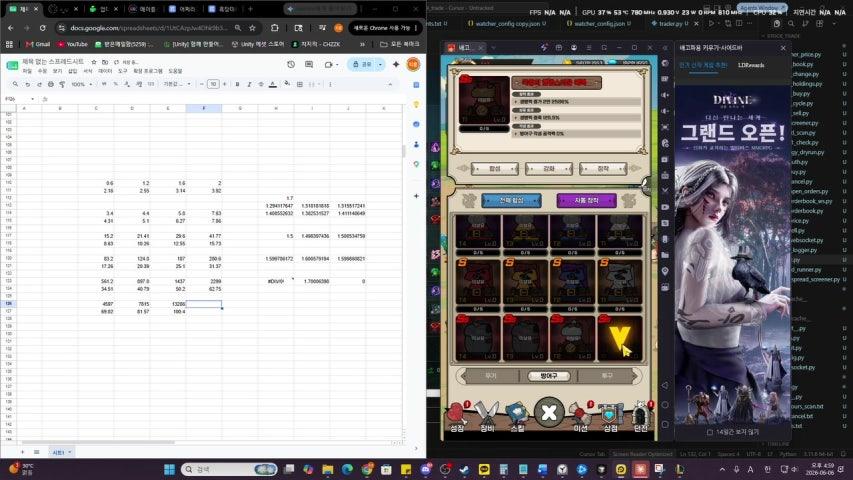This screenshot has width=853, height=480.
Task: Click the game's synthesize button in item panel
Action: point(495,169)
